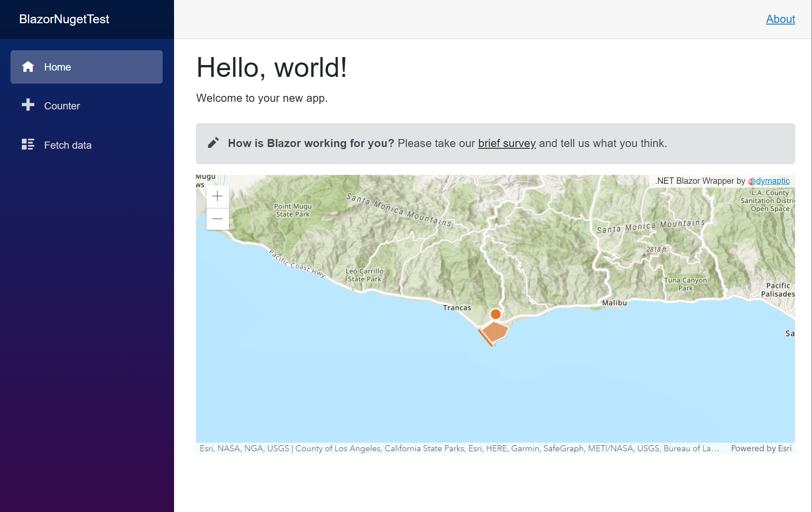Click the Fetch data table icon
Viewport: 812px width, 512px height.
click(27, 144)
